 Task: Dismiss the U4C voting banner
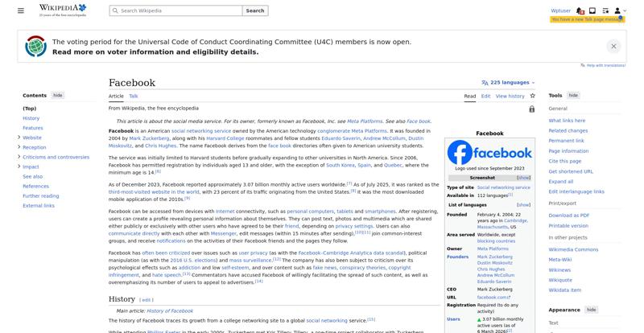tap(613, 47)
